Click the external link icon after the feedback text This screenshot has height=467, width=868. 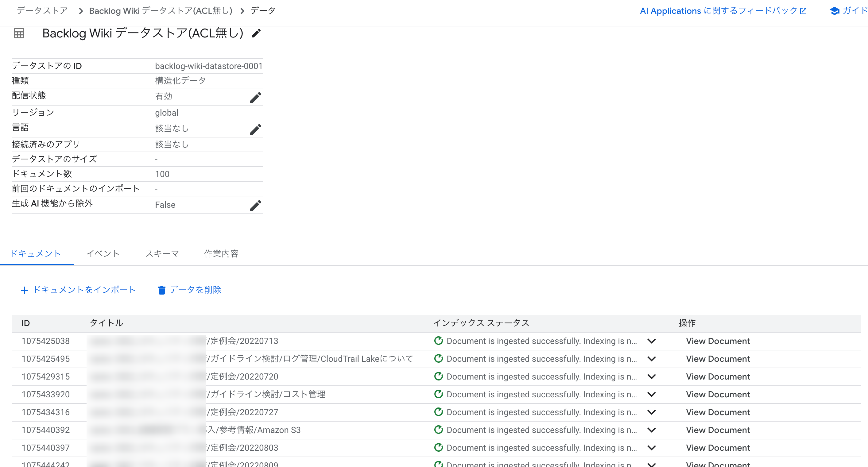click(x=804, y=10)
